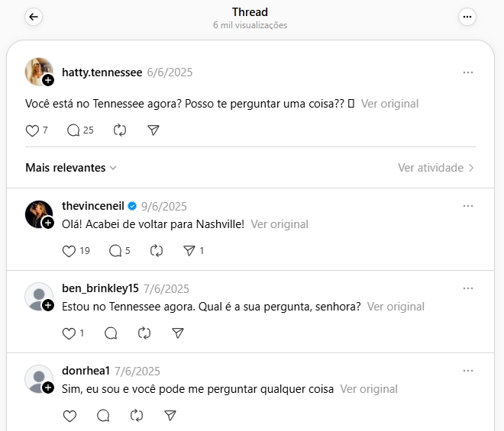Image resolution: width=504 pixels, height=431 pixels.
Task: Open replies on hatty.tennessee's post
Action: tap(73, 130)
